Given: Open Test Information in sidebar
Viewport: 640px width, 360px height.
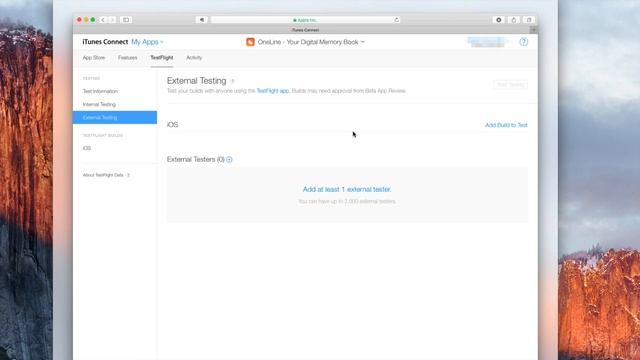Looking at the screenshot, I should (x=100, y=91).
